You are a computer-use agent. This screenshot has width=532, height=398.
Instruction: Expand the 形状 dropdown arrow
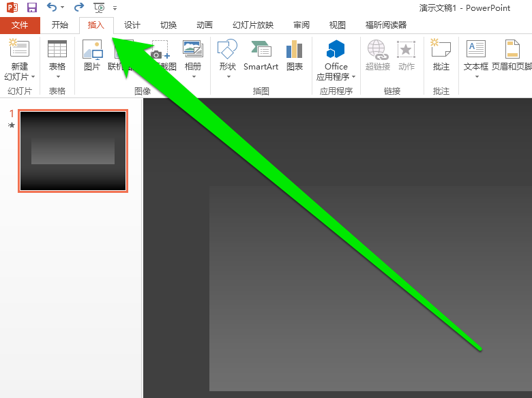coord(228,76)
